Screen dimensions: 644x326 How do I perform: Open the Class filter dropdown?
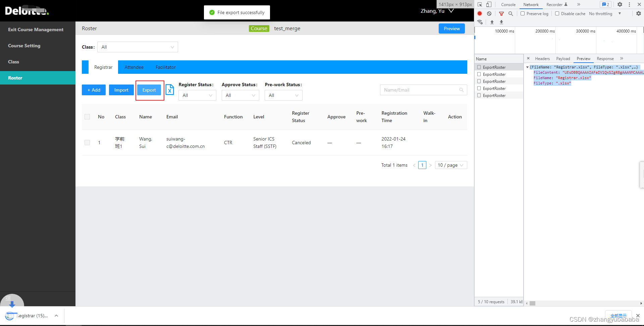pyautogui.click(x=138, y=47)
